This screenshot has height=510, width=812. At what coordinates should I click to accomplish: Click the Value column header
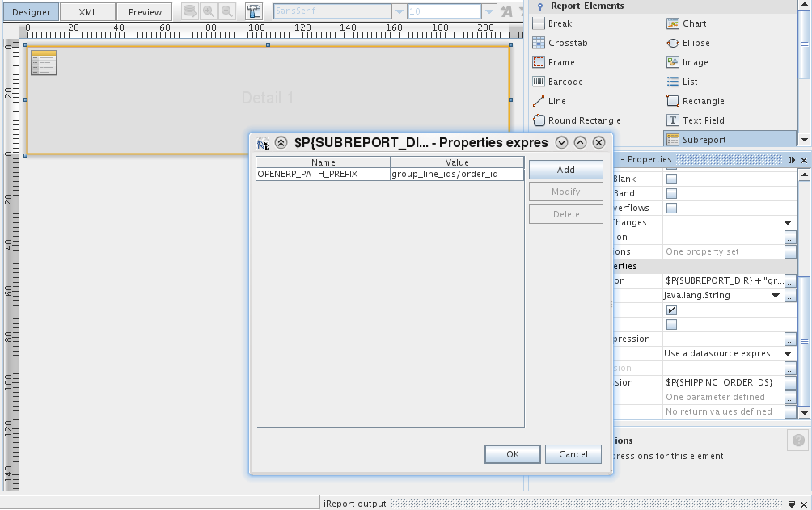tap(457, 162)
